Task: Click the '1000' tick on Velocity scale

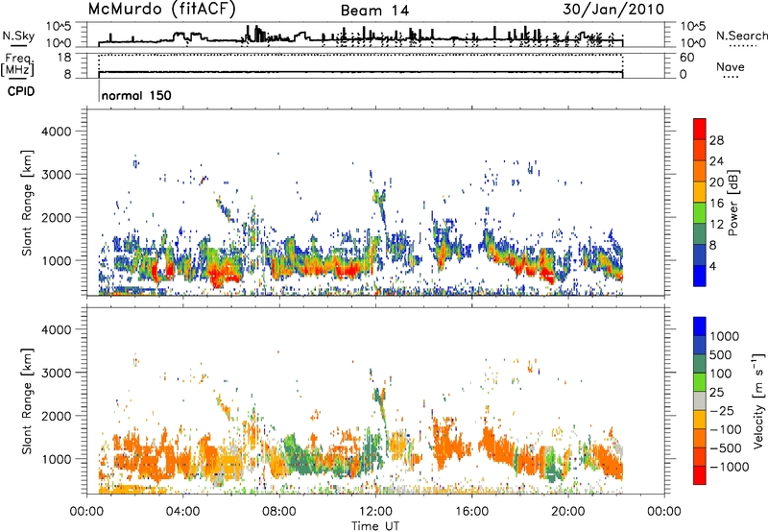Action: pos(724,336)
